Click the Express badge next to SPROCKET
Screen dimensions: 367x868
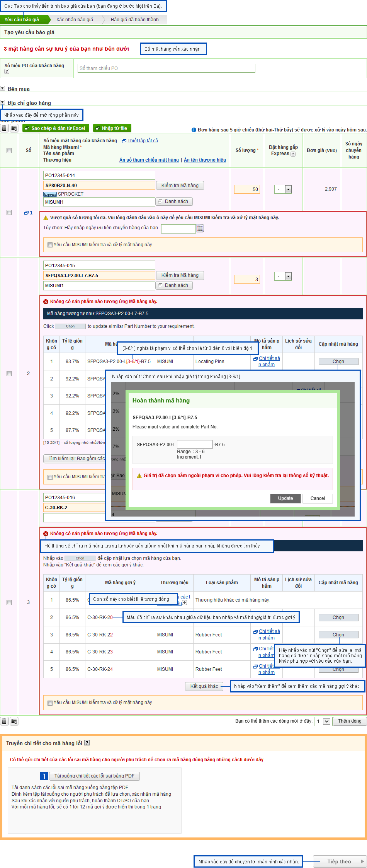pos(50,194)
